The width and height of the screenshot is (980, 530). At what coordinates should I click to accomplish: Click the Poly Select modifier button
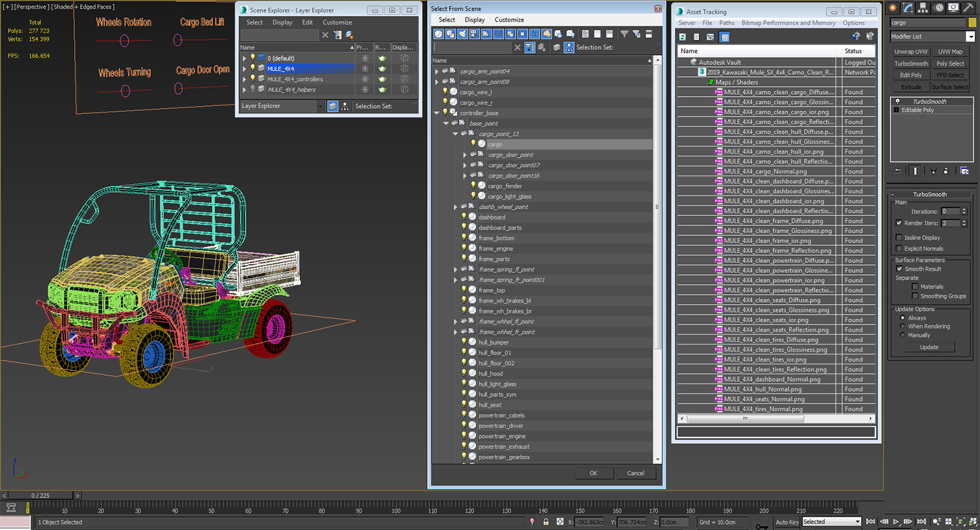tap(950, 64)
